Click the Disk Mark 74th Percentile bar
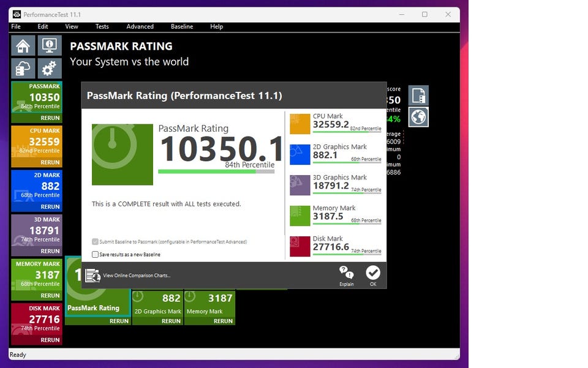 (347, 254)
